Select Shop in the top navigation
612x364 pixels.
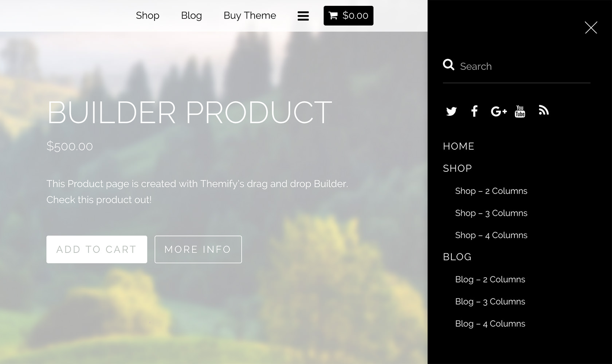click(148, 16)
